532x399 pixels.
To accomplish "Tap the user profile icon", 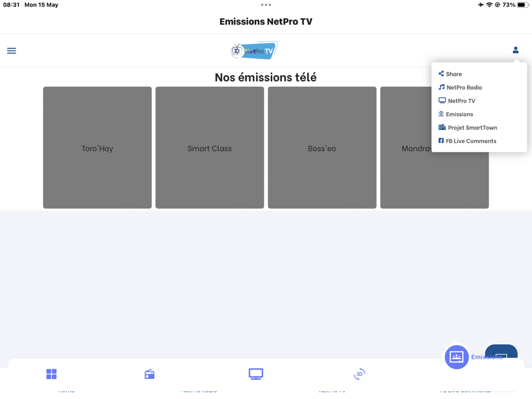I will [515, 50].
